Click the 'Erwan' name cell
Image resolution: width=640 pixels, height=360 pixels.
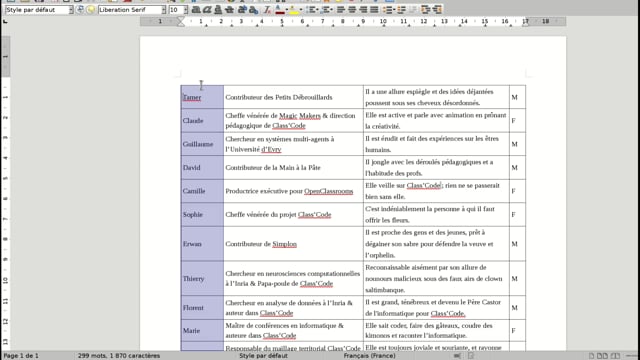(x=202, y=244)
